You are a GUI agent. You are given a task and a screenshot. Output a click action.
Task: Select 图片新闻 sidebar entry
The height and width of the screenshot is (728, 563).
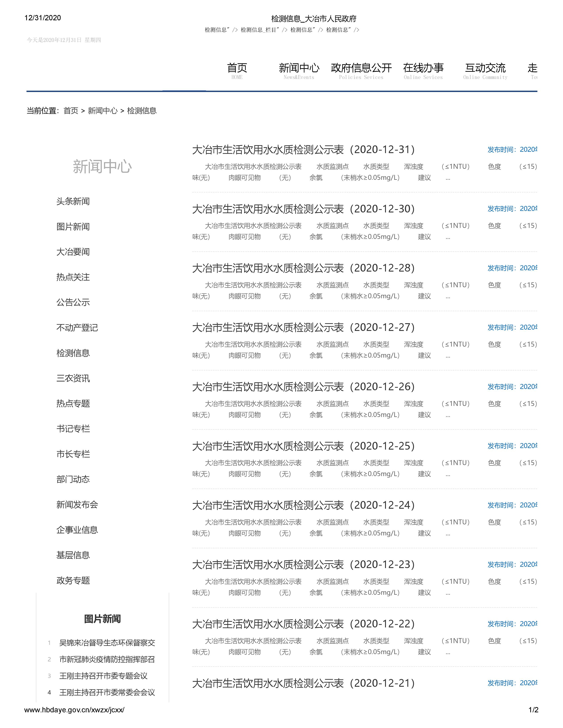[x=73, y=227]
